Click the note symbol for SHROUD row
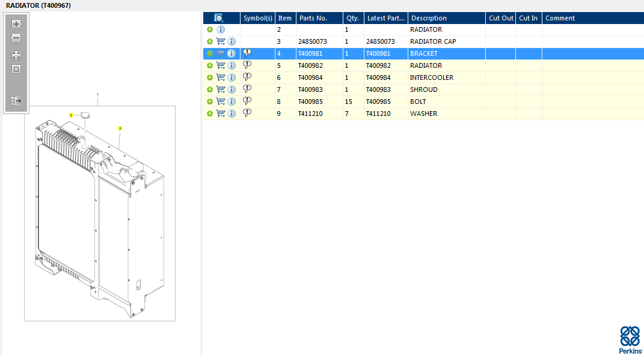Image resolution: width=644 pixels, height=355 pixels. (x=247, y=89)
